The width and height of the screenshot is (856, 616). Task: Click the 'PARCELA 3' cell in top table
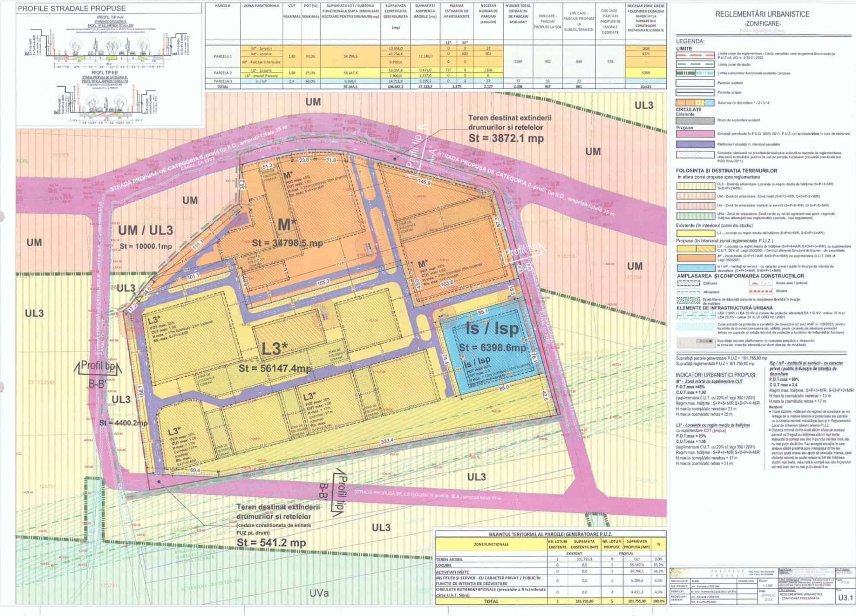click(x=223, y=81)
